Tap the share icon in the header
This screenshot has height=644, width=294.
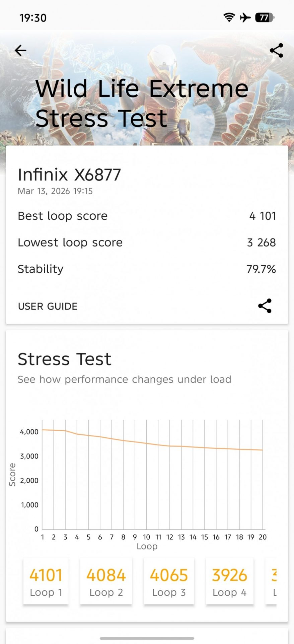(276, 51)
